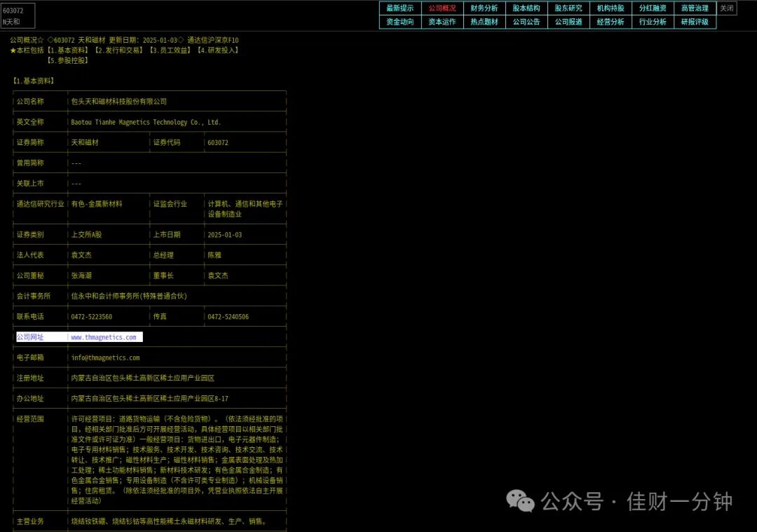757x532 pixels.
Task: Click the 【1.基本资料】 section heading above table
Action: [34, 81]
